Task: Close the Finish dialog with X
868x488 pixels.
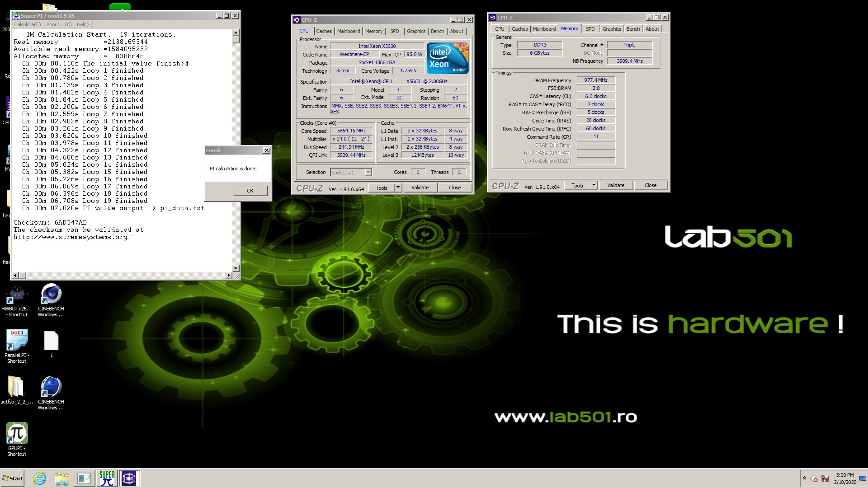Action: (267, 150)
